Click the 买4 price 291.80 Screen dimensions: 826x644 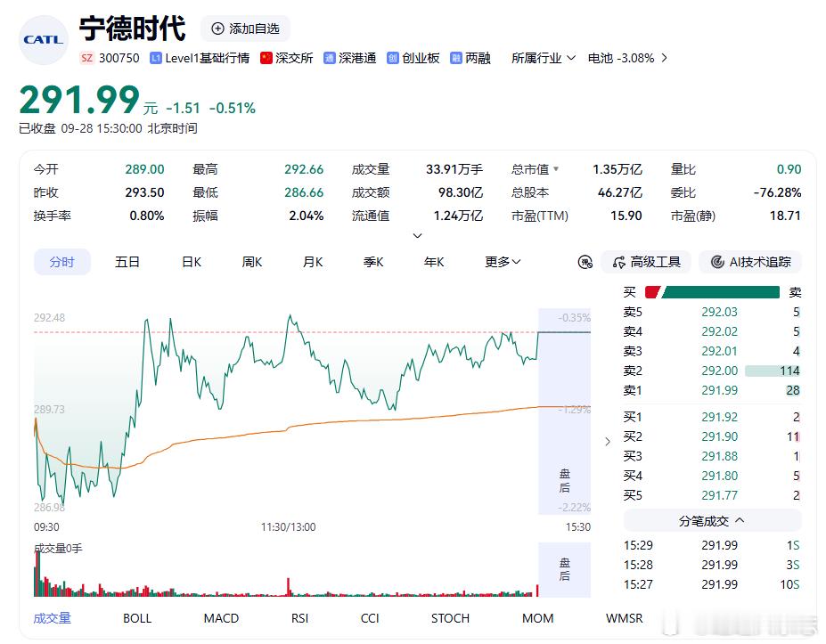coord(720,476)
